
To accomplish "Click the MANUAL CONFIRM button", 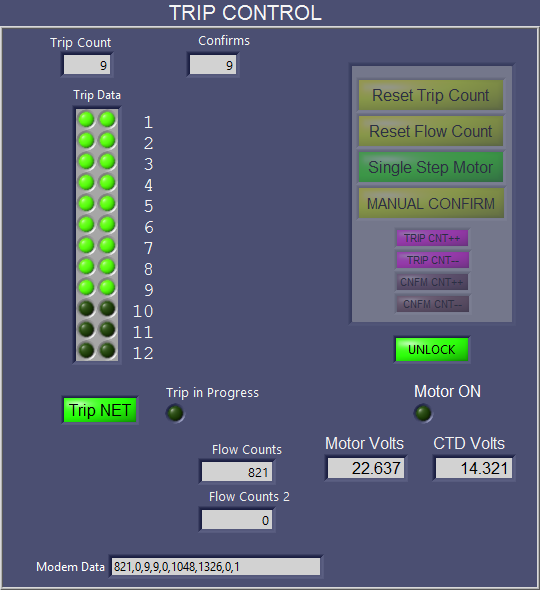I will [x=430, y=203].
